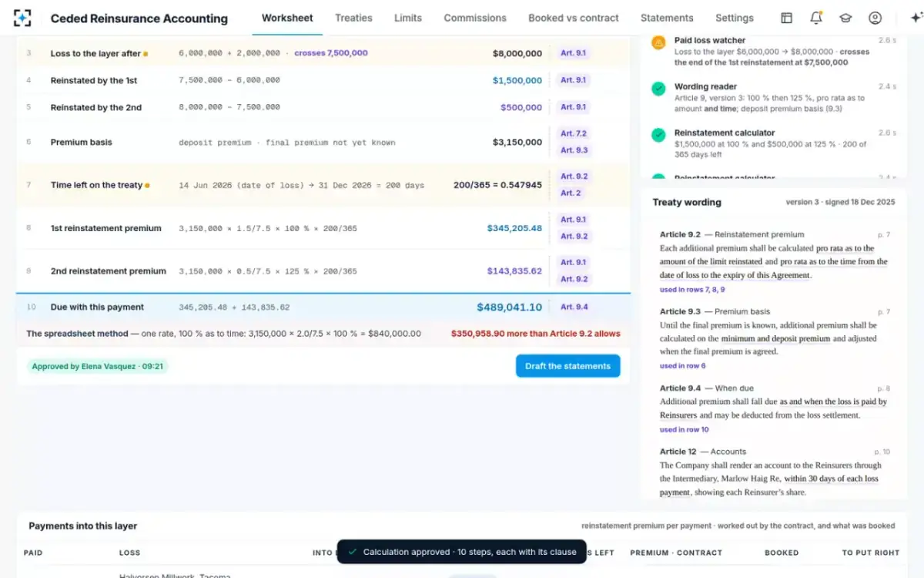Open the sparkle assistant icon
This screenshot has height=578, width=924.
tap(916, 18)
